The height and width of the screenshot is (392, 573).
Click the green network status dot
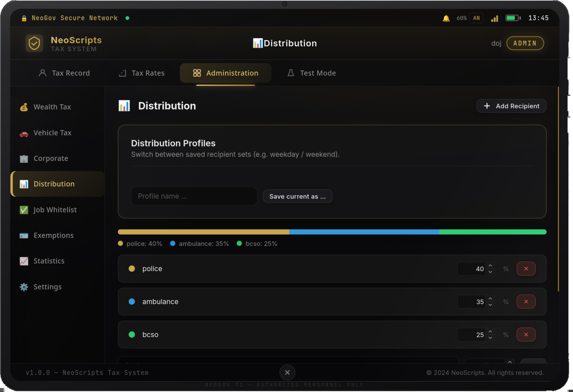127,18
